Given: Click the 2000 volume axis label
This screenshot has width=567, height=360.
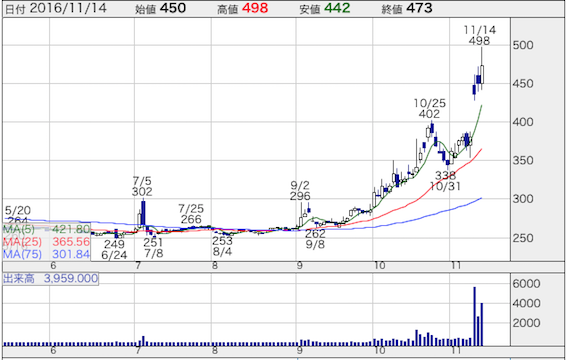Looking at the screenshot, I should pos(526,323).
